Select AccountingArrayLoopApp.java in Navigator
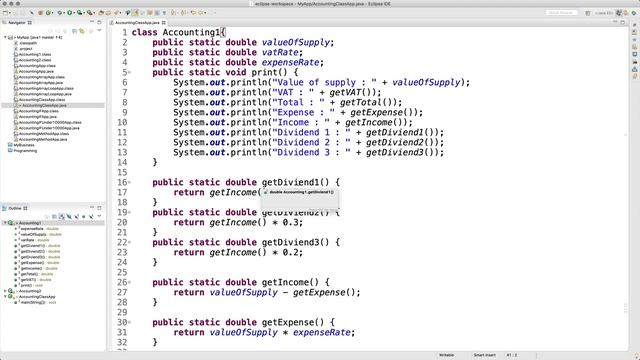Screen dimensions: 640x360 click(x=45, y=94)
